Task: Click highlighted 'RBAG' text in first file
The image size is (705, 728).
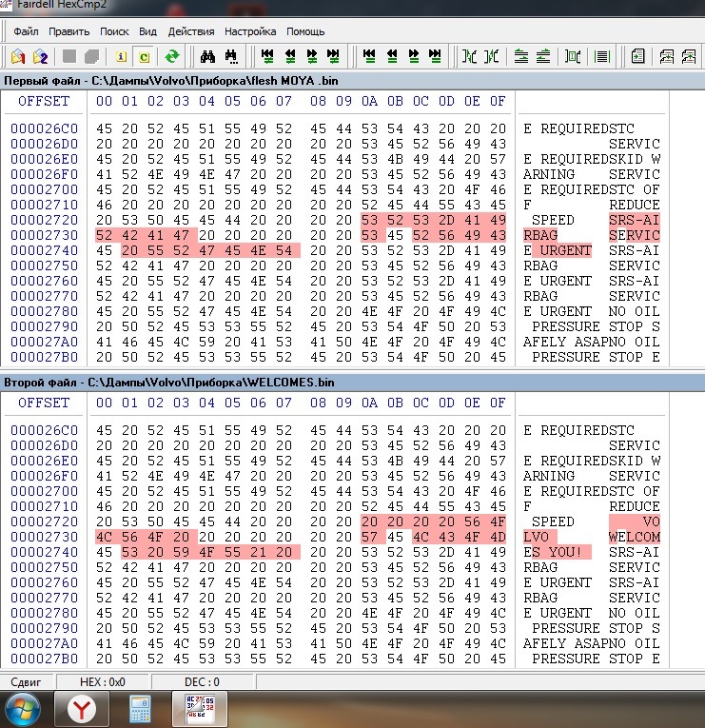Action: [x=540, y=235]
